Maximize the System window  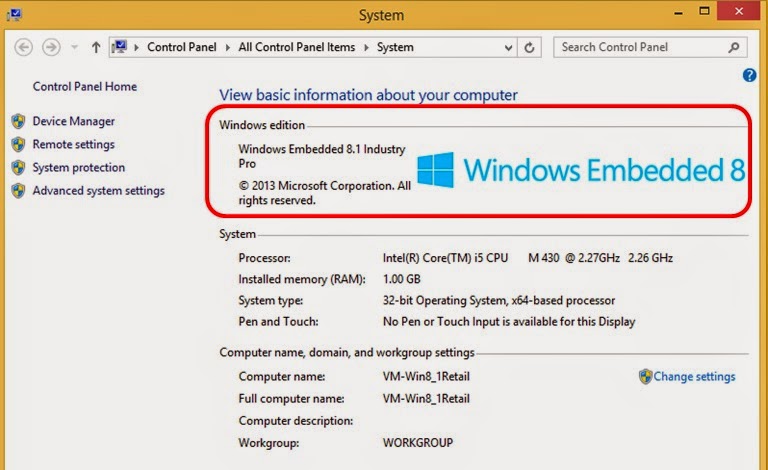pos(704,12)
